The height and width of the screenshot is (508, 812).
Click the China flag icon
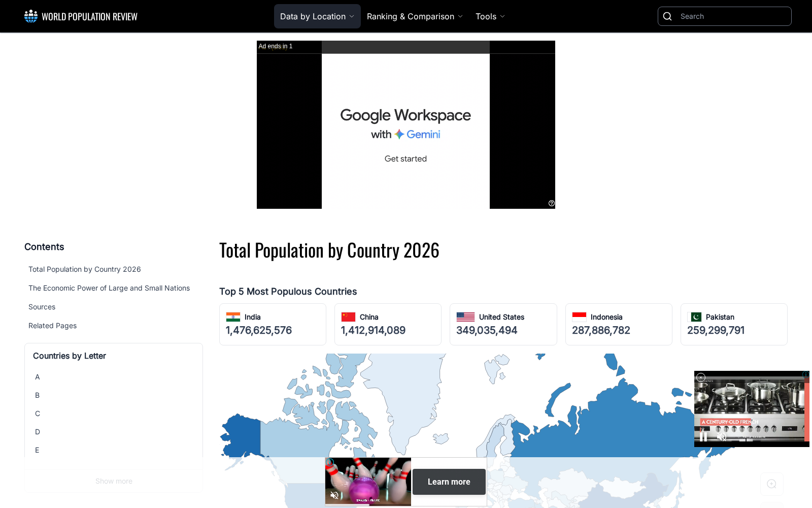[x=348, y=317]
